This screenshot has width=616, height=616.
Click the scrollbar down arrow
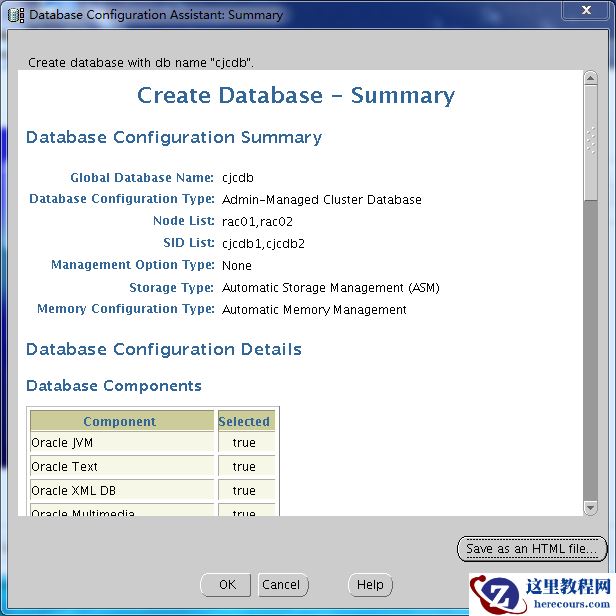click(590, 507)
